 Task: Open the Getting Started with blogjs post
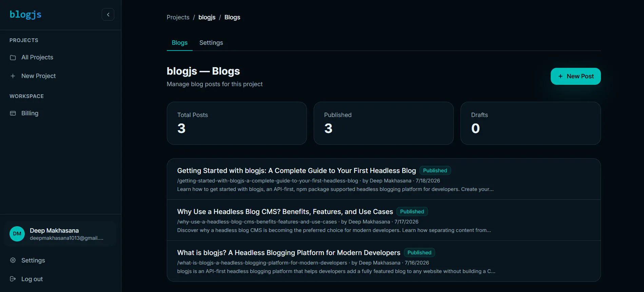click(x=296, y=171)
